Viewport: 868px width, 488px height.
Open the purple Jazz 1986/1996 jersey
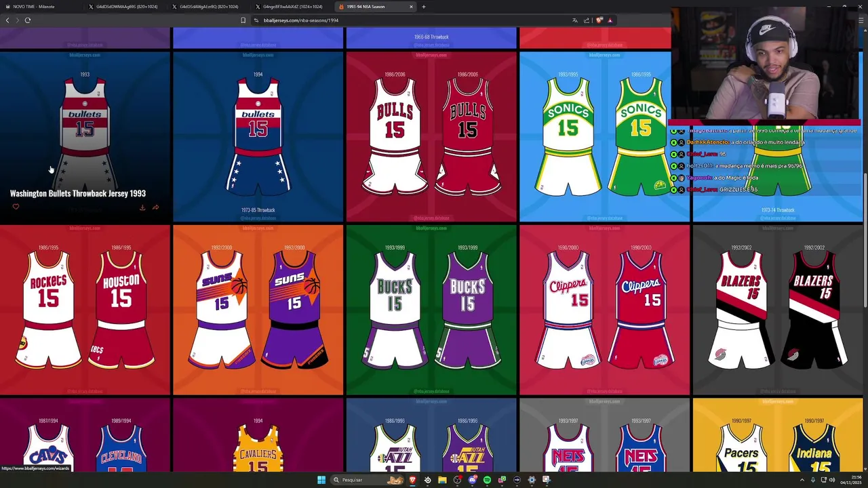coord(468,447)
